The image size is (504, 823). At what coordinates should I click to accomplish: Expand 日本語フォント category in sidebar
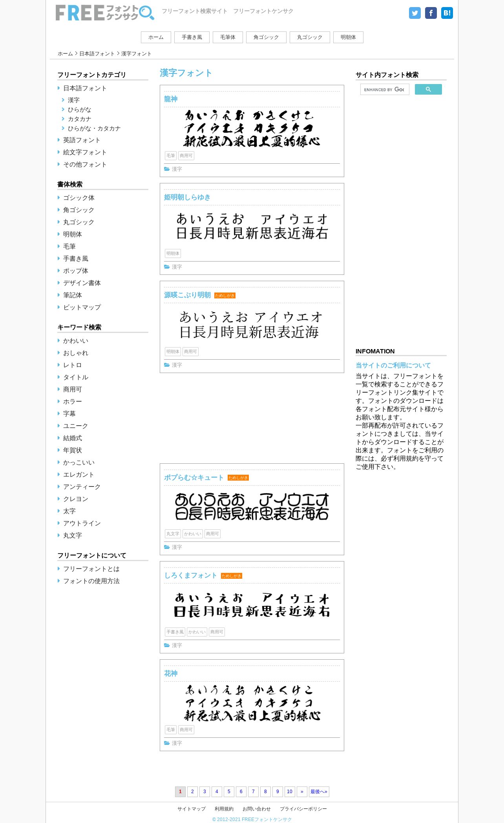(85, 88)
